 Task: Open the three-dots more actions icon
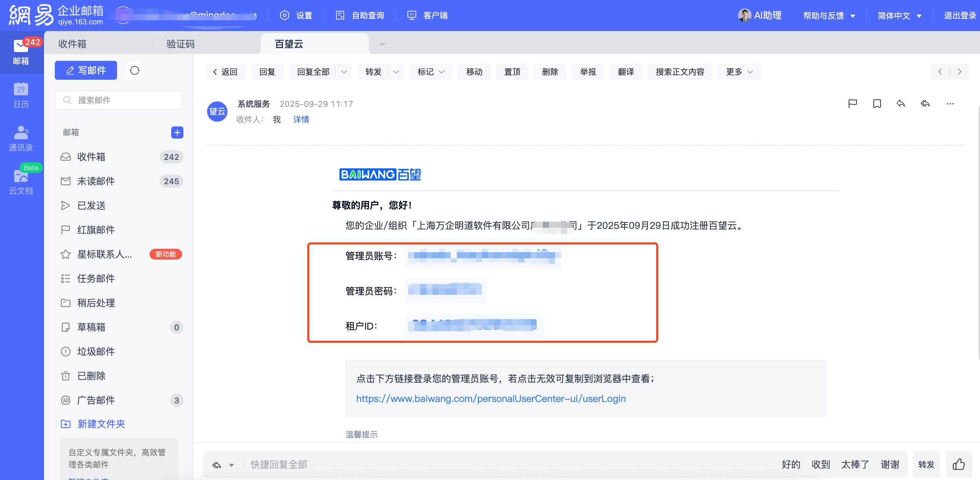pyautogui.click(x=950, y=104)
